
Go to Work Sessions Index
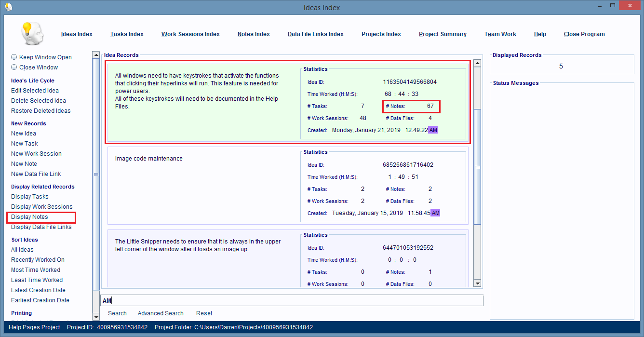[190, 34]
